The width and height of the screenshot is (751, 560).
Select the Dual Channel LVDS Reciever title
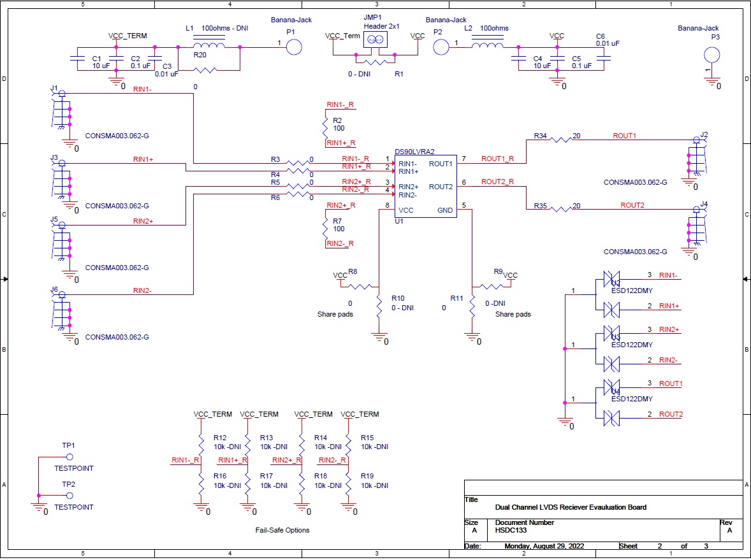pyautogui.click(x=569, y=507)
